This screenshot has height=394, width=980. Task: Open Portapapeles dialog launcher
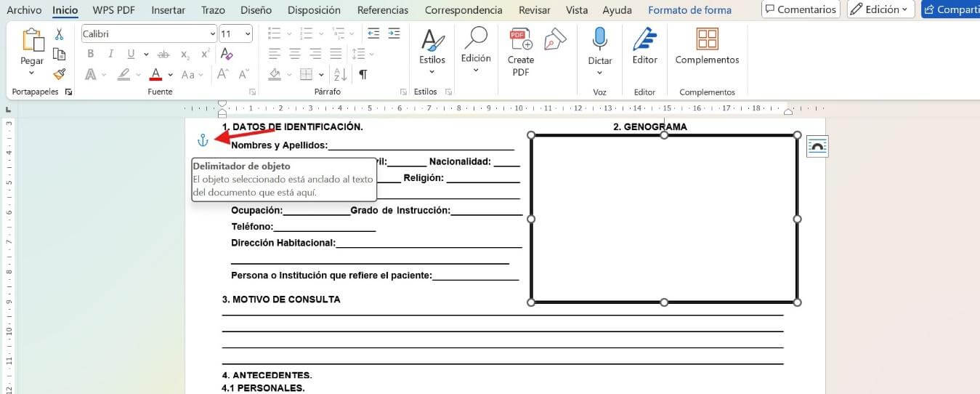pyautogui.click(x=69, y=92)
